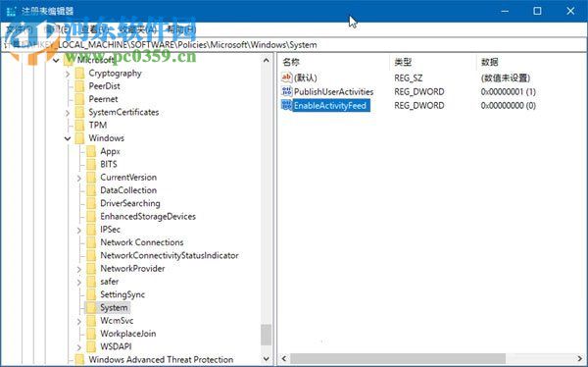Select the 'Network Connections' tree item label
The image size is (588, 367).
point(142,242)
